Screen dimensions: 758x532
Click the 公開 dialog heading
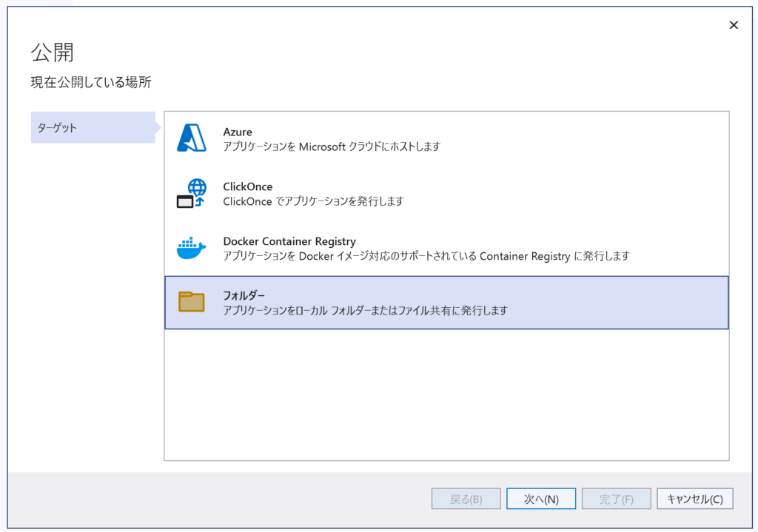pyautogui.click(x=52, y=53)
